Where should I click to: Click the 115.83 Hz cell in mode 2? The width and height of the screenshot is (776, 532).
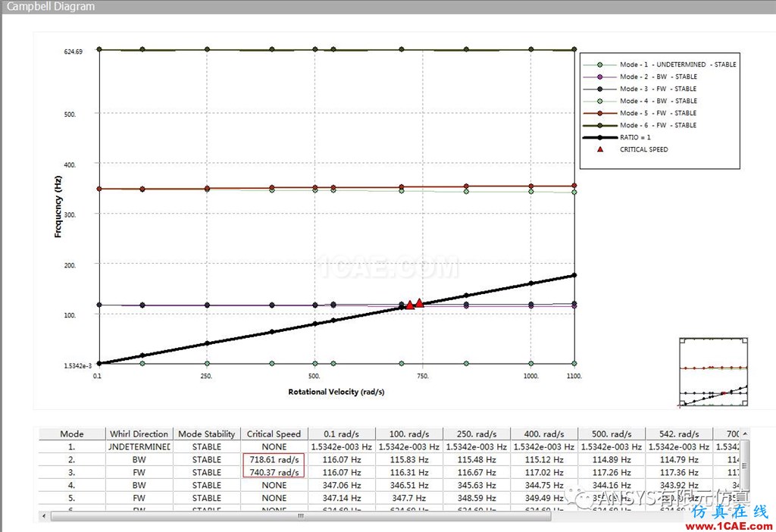[x=408, y=459]
